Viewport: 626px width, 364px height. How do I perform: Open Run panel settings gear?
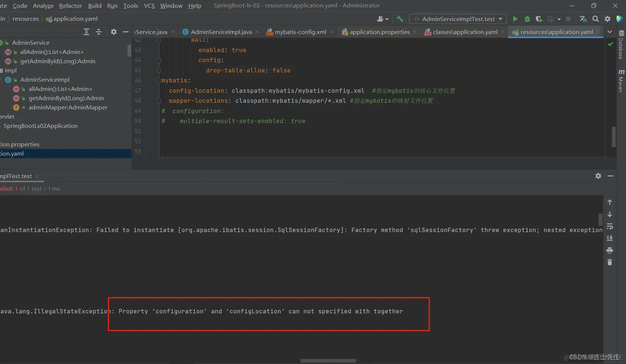[598, 176]
